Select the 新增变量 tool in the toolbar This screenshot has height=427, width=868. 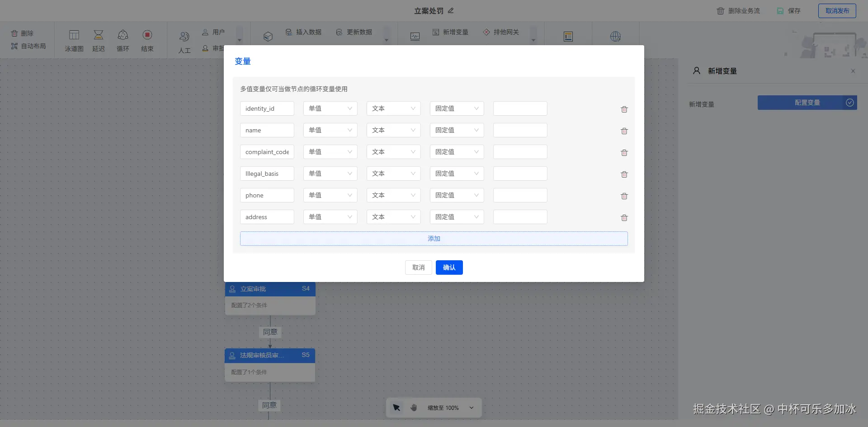(450, 32)
